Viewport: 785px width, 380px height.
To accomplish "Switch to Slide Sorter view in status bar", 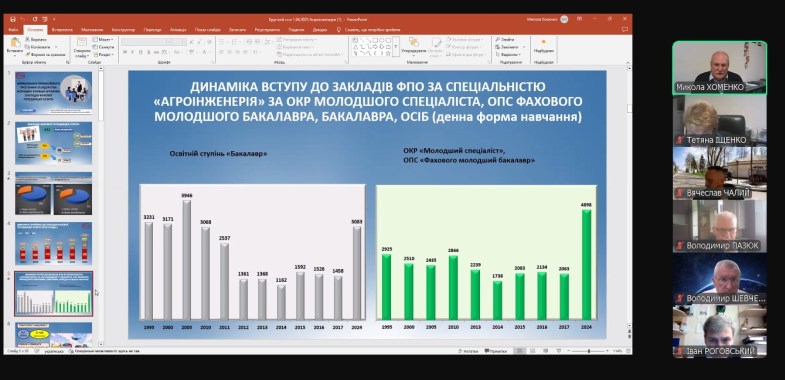I will click(534, 351).
